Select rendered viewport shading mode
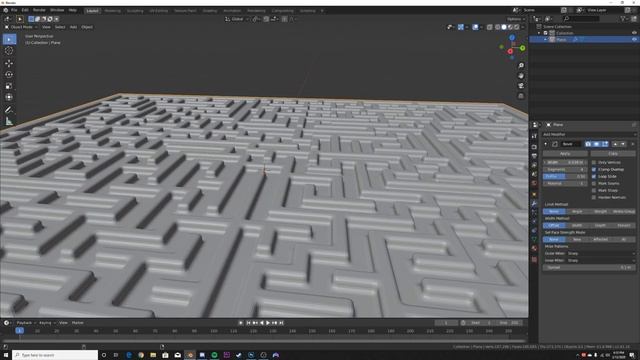The height and width of the screenshot is (360, 640). 516,27
